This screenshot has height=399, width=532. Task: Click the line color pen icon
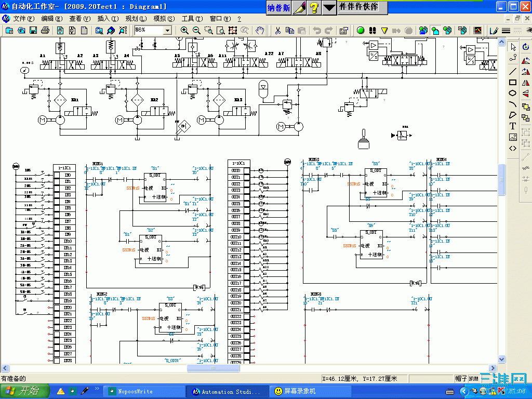click(494, 31)
